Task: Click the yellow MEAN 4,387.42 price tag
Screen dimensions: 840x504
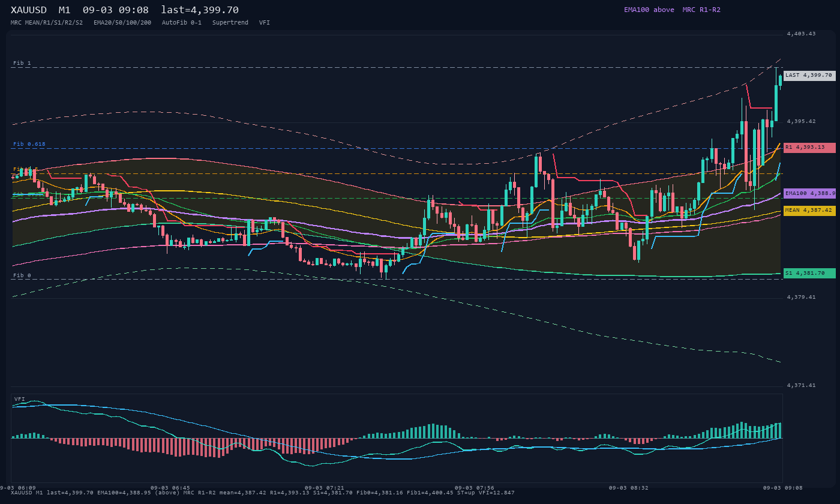Action: pyautogui.click(x=809, y=211)
